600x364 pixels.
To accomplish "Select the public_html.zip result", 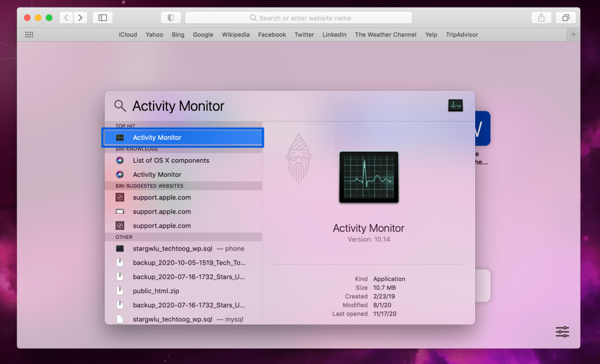I will click(x=183, y=291).
